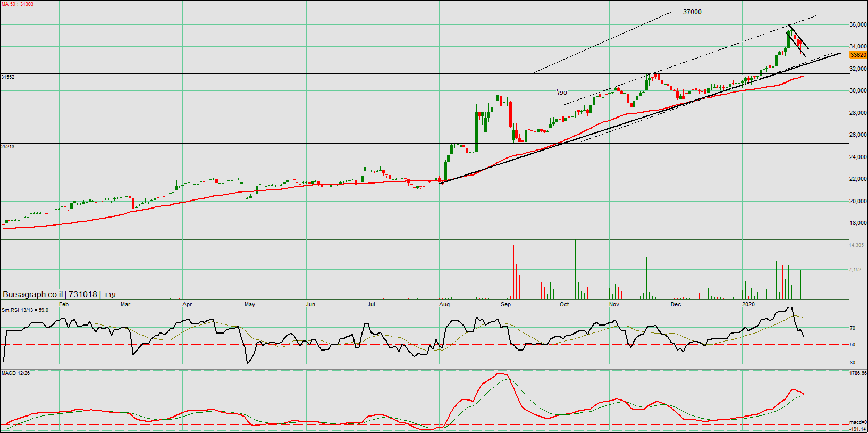
Task: Click the 32,000 price axis label
Action: tap(858, 69)
